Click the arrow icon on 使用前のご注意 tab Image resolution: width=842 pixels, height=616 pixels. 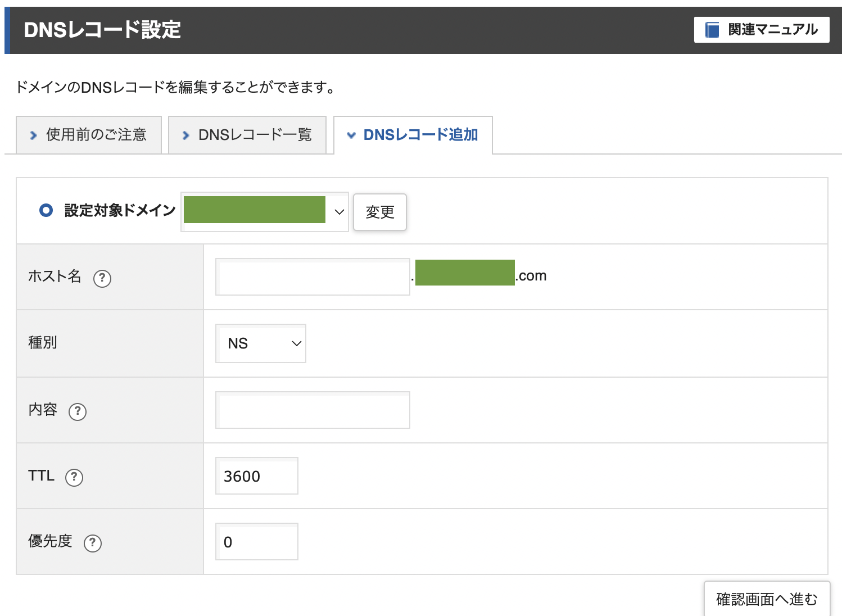33,135
